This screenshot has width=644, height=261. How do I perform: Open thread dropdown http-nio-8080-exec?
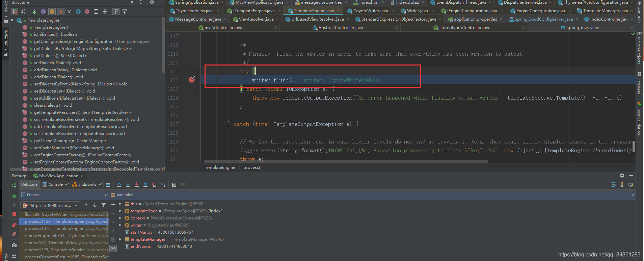pos(50,205)
